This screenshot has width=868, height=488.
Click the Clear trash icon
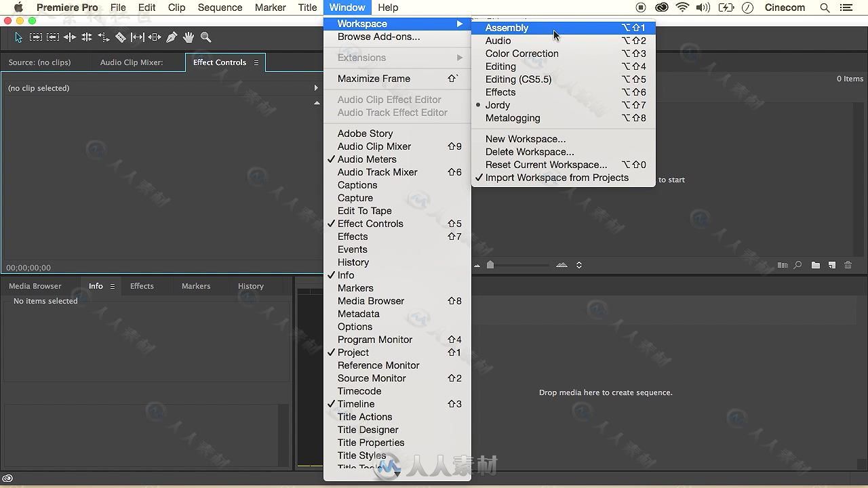pyautogui.click(x=848, y=265)
